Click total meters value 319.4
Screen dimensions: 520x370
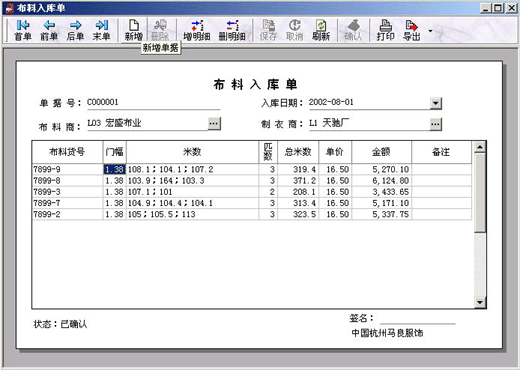298,169
